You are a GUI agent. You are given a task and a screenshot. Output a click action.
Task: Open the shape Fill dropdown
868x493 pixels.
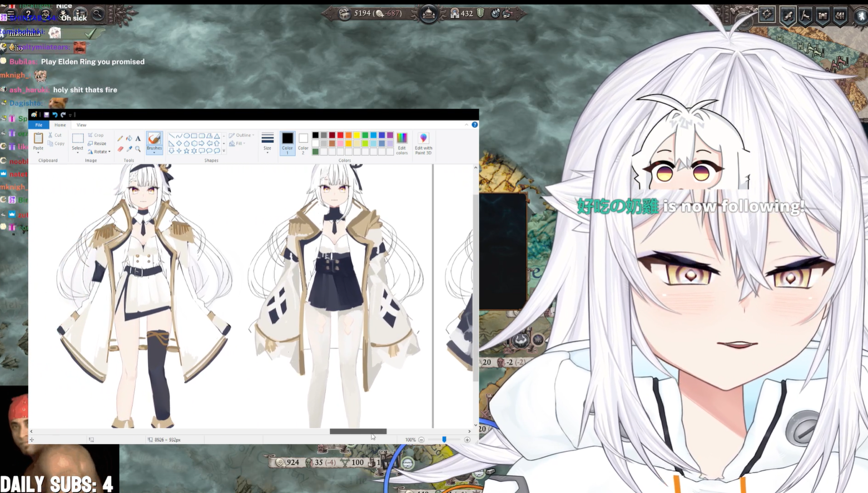click(x=237, y=143)
